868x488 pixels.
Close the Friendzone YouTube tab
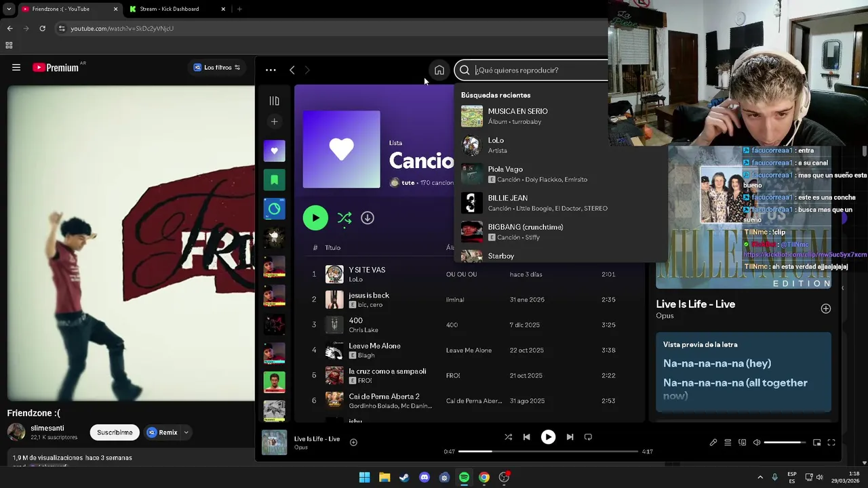point(115,9)
